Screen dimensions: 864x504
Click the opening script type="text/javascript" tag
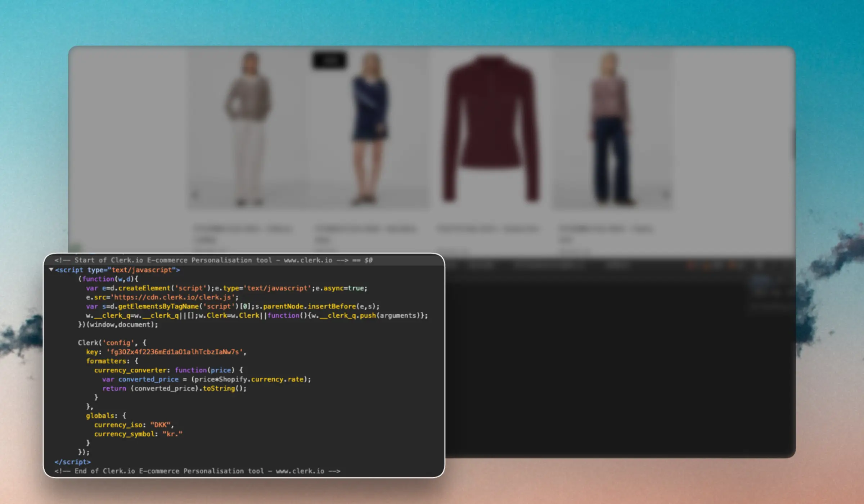click(117, 270)
